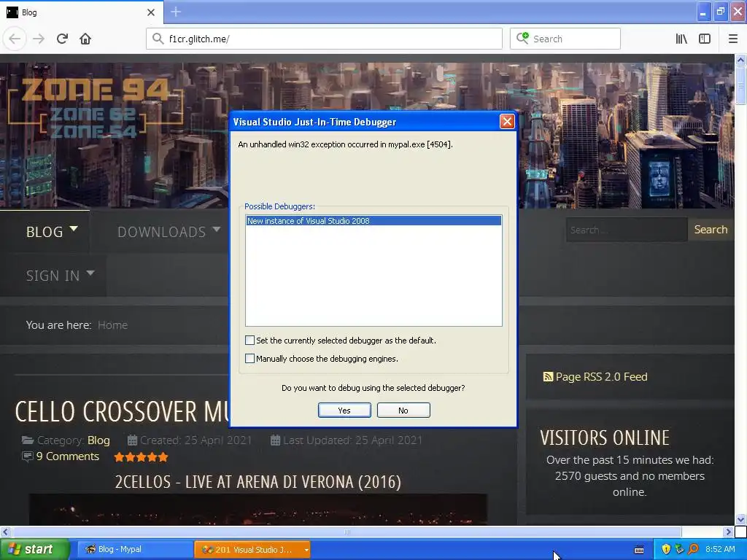Open the SIGN IN menu

(x=60, y=275)
